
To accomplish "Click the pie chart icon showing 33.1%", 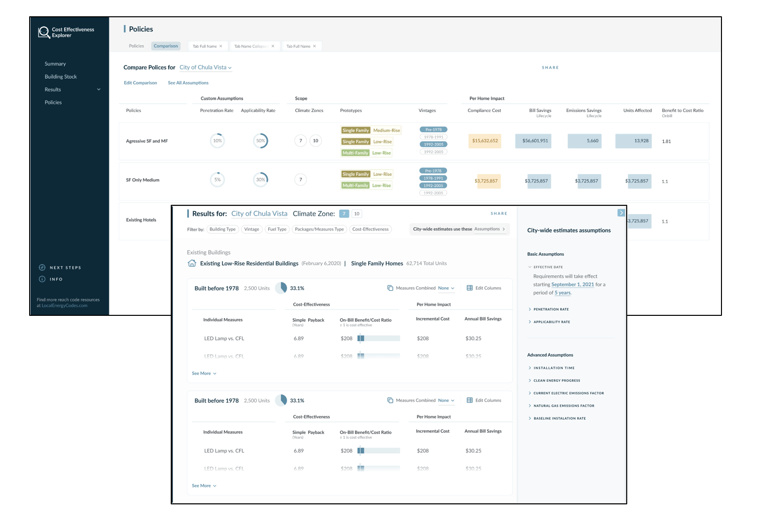I will 282,288.
